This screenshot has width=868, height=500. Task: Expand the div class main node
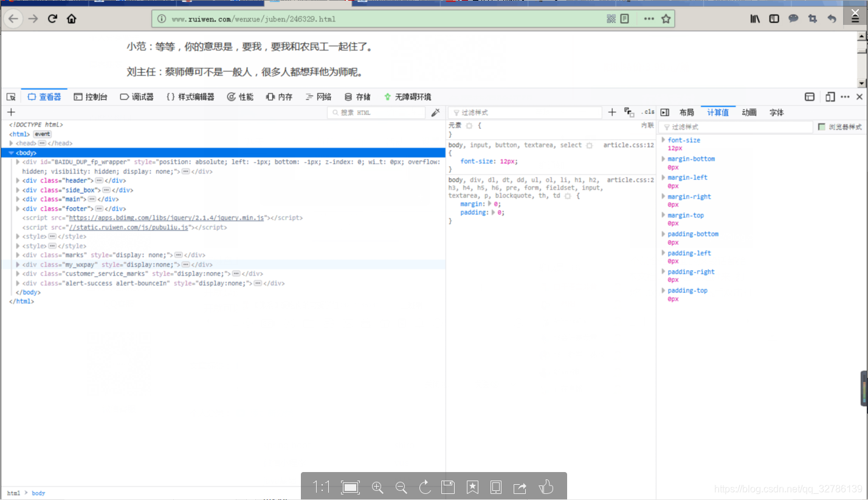click(x=18, y=199)
